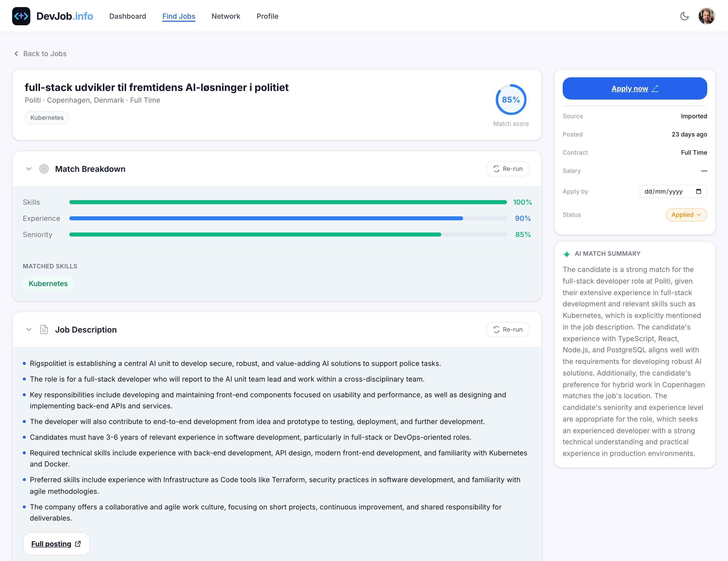Click the 85% match score circle

pyautogui.click(x=511, y=100)
